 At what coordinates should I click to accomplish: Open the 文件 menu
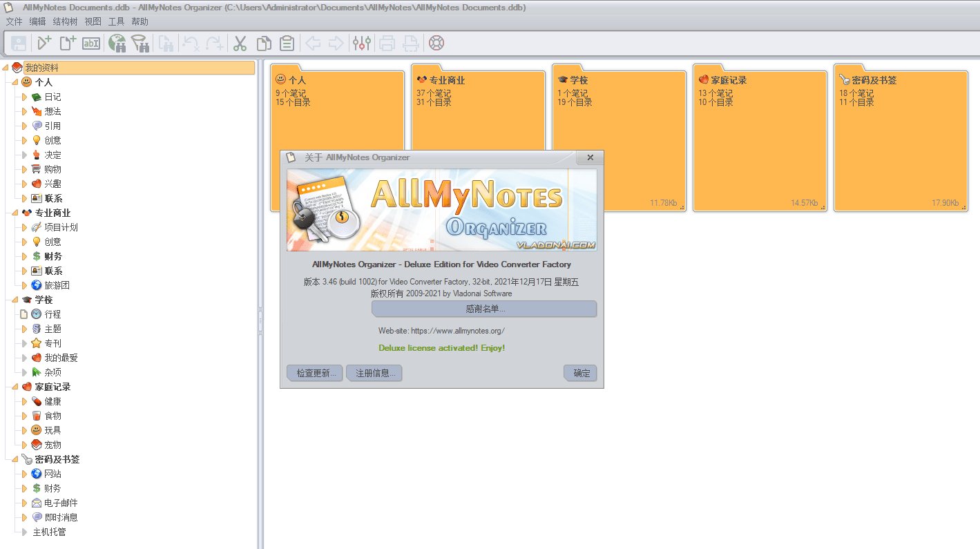15,21
